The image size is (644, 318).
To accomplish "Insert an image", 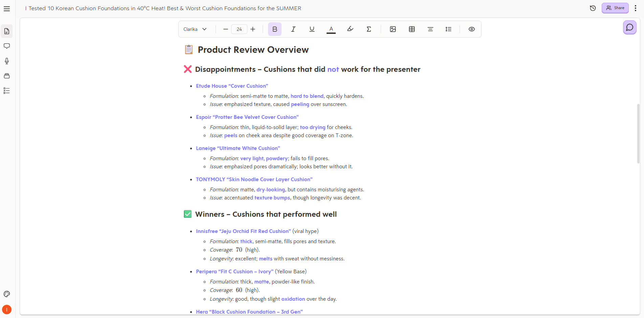I will (393, 29).
